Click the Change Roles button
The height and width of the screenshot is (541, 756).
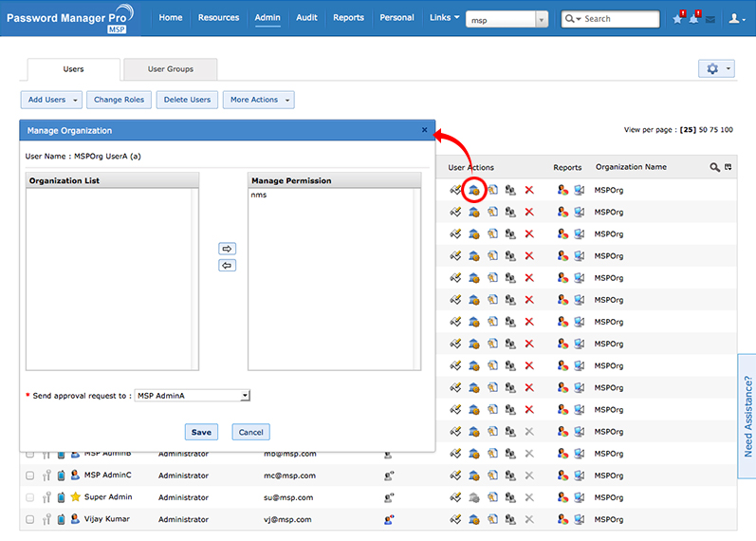(120, 100)
